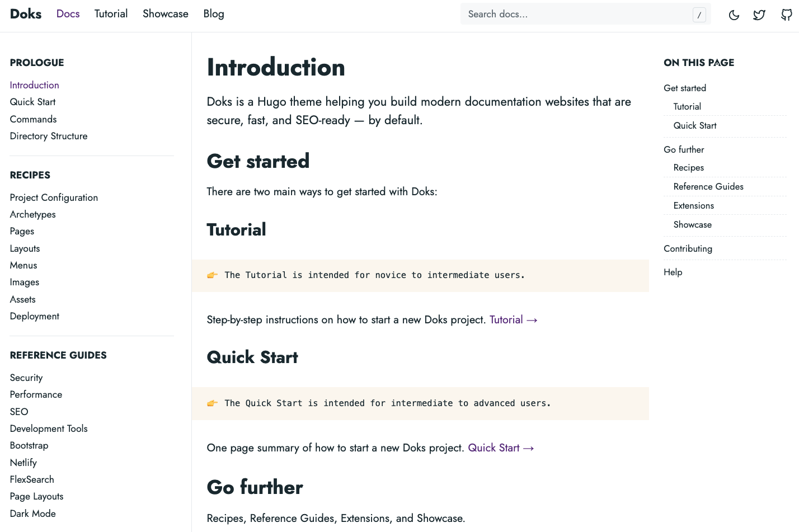Click the ON THIS PAGE title
Screen dimensions: 799x532
point(699,63)
